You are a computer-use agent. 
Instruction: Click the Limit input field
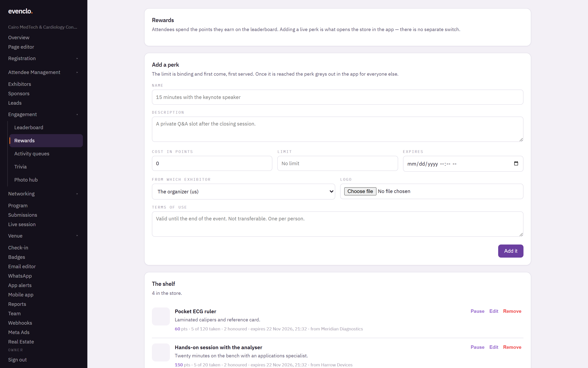tap(337, 164)
